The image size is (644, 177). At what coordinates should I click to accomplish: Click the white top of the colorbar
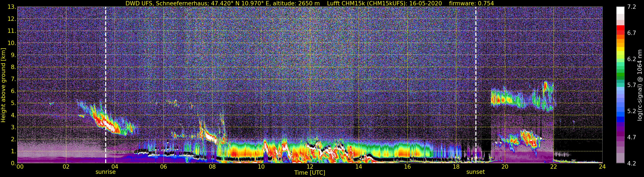click(620, 10)
